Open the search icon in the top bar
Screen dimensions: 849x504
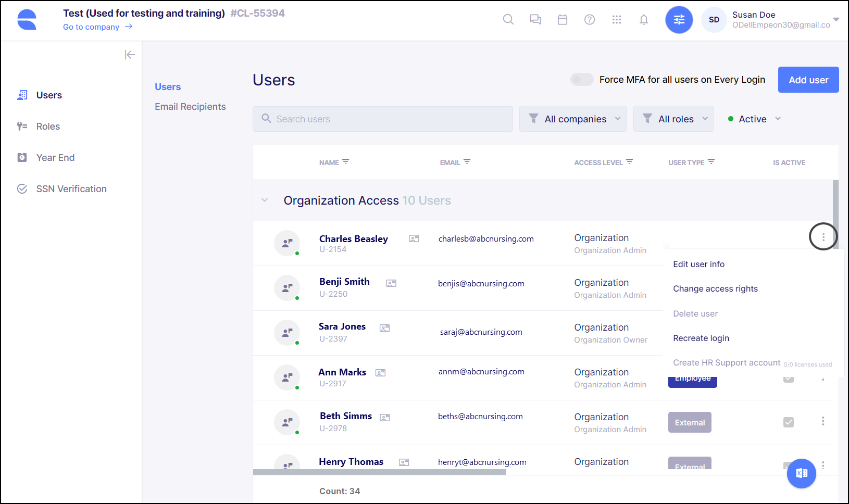[x=508, y=19]
